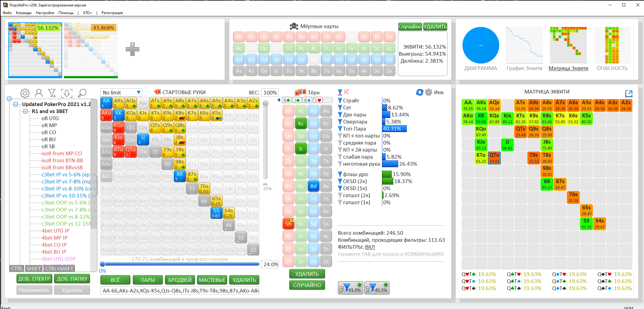Select all hands with ВСЁ button
This screenshot has width=644, height=309.
pos(115,280)
